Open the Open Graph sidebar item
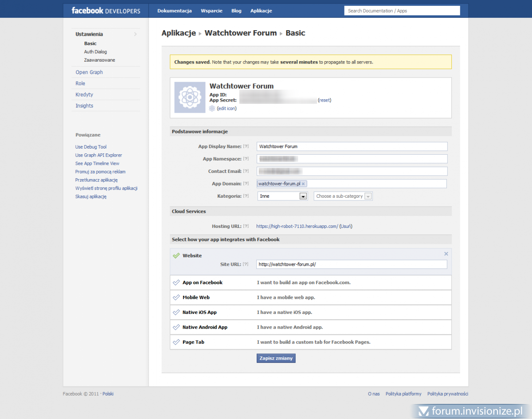The height and width of the screenshot is (419, 532). (x=89, y=72)
